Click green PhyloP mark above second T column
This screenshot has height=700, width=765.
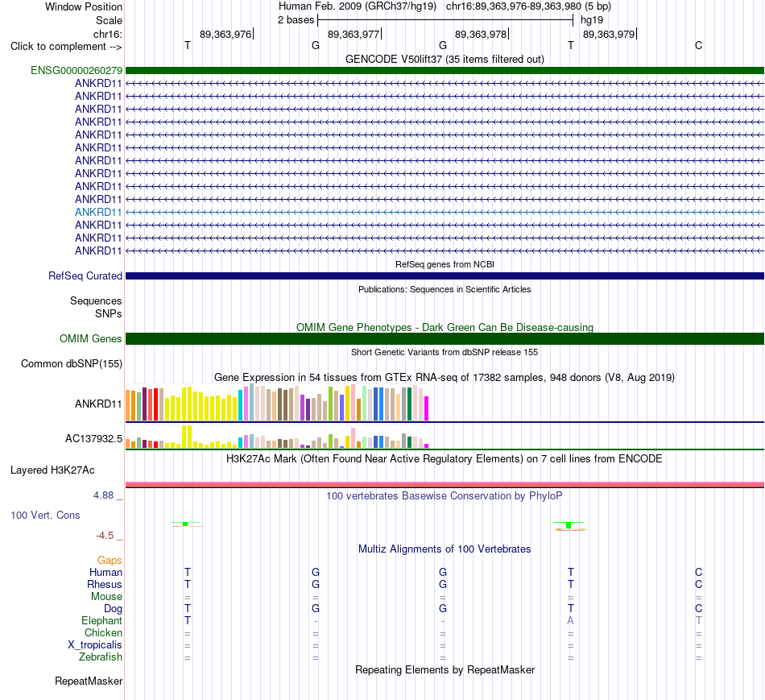pyautogui.click(x=569, y=526)
